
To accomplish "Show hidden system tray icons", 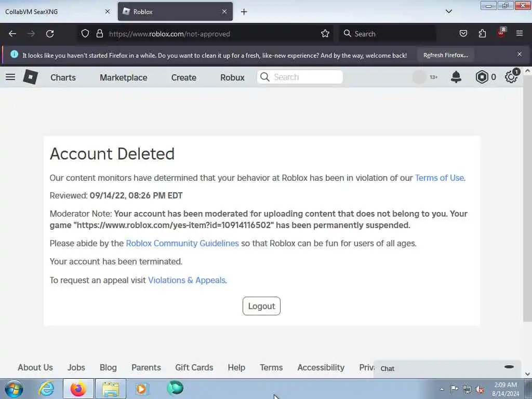I will [442, 389].
